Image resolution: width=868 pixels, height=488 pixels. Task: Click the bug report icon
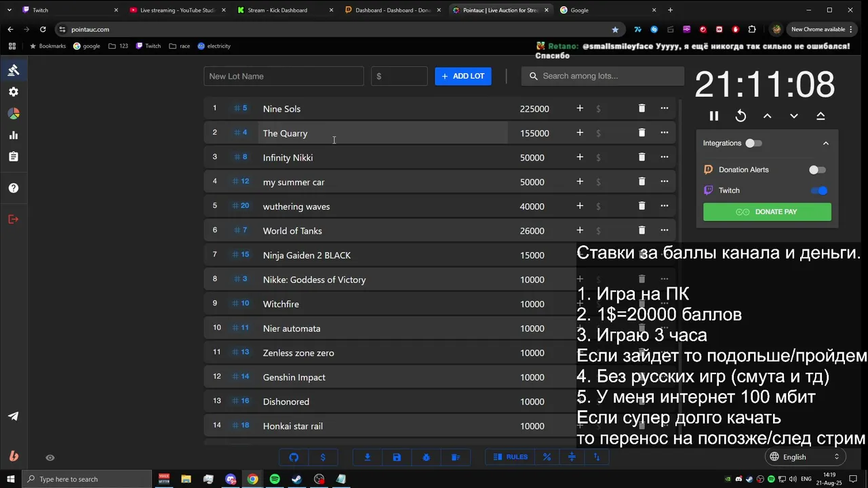coord(426,457)
